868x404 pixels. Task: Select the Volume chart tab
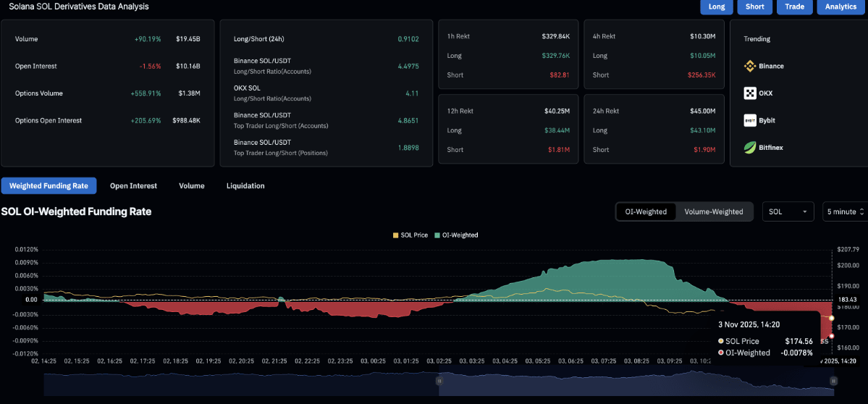[x=192, y=186]
